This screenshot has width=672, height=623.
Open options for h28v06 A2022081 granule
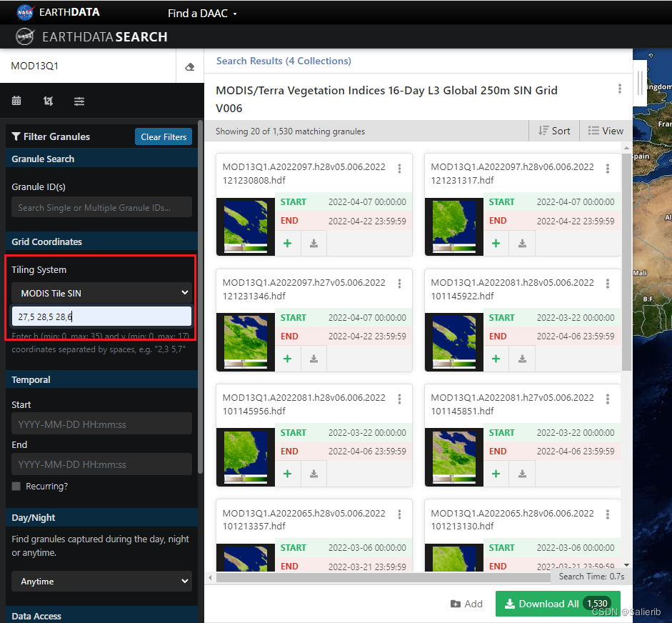[399, 399]
